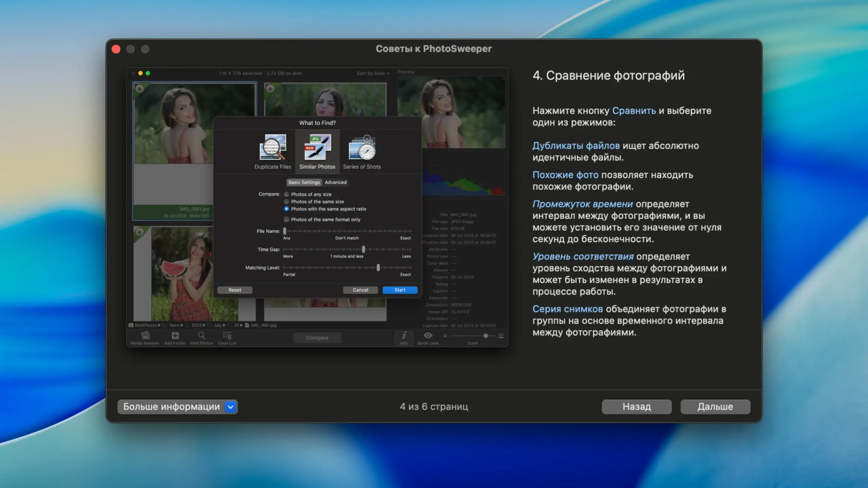Go to next tip with 'Дальше'

click(715, 407)
